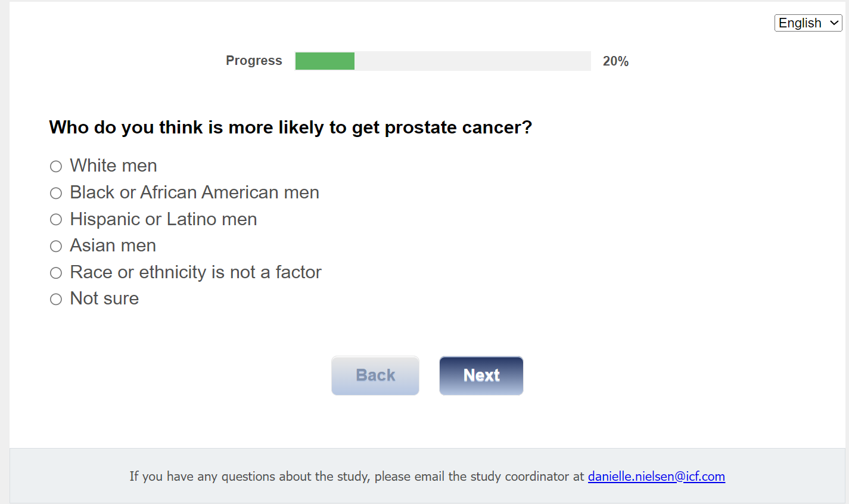Click the prostate cancer question heading

point(290,127)
